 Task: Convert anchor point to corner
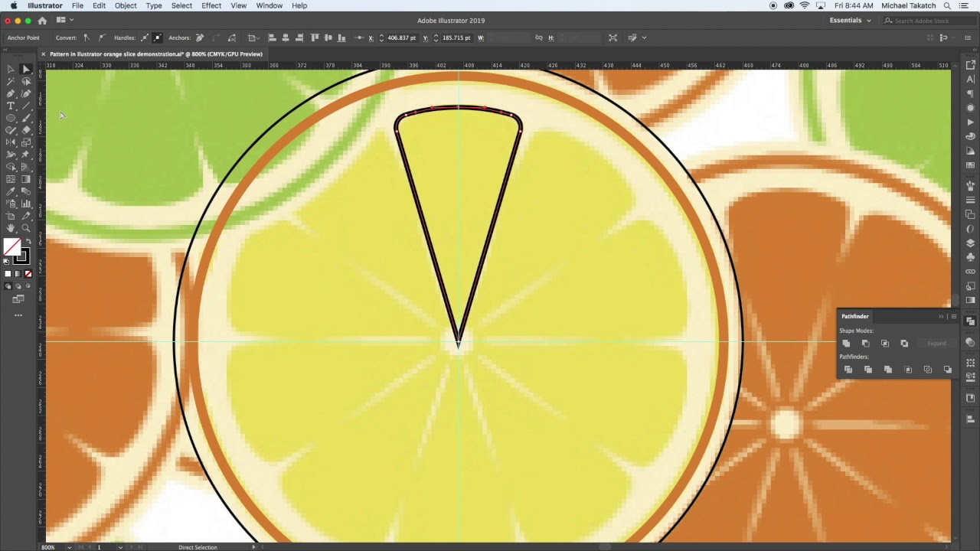(87, 37)
